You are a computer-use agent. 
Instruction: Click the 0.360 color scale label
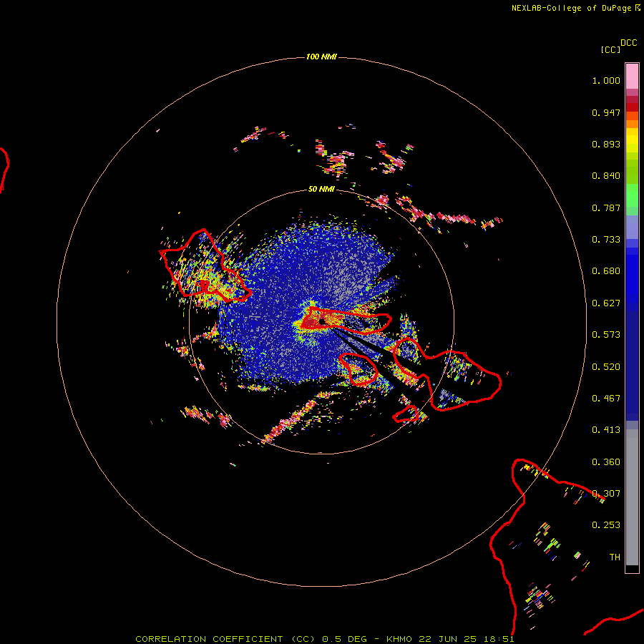[x=606, y=462]
